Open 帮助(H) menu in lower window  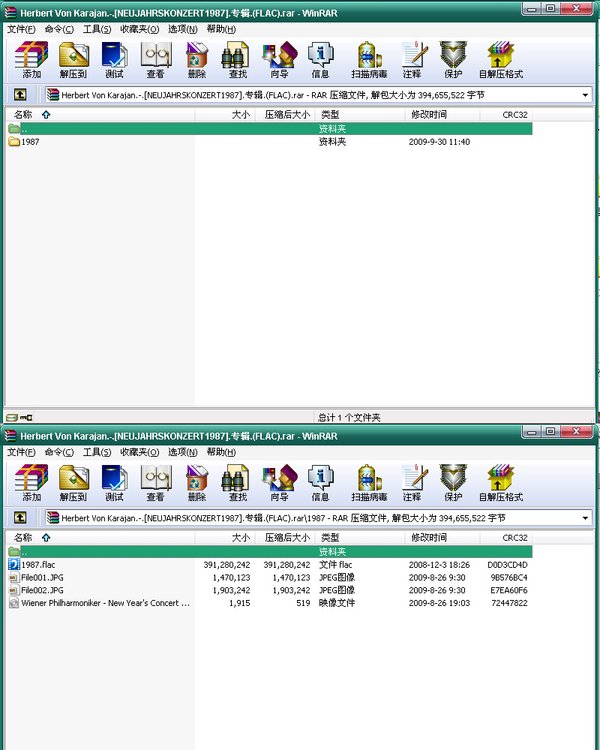[x=221, y=452]
